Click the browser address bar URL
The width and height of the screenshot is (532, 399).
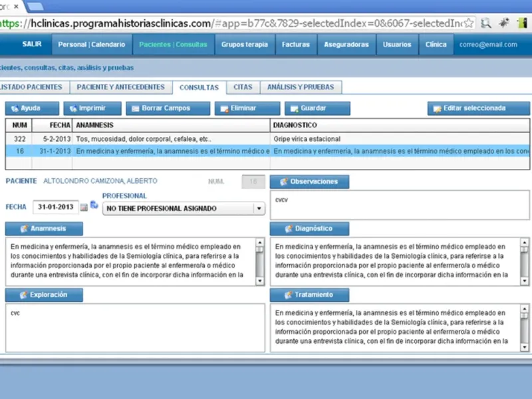tap(231, 23)
